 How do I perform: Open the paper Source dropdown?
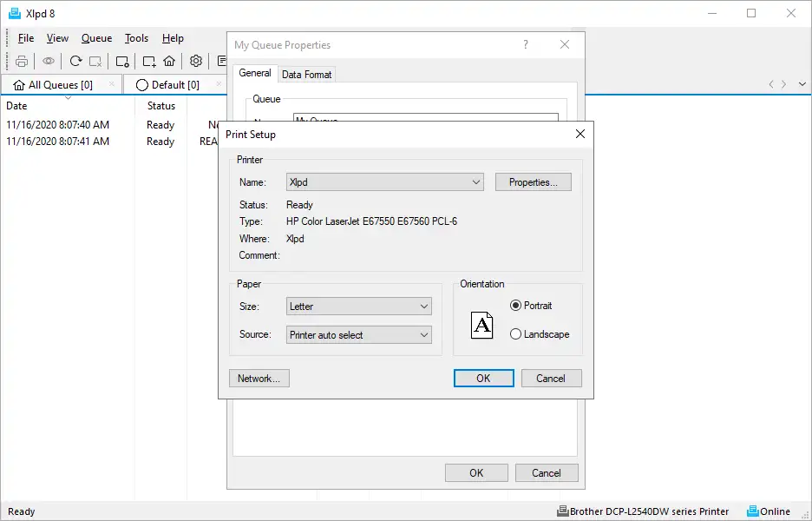click(424, 335)
